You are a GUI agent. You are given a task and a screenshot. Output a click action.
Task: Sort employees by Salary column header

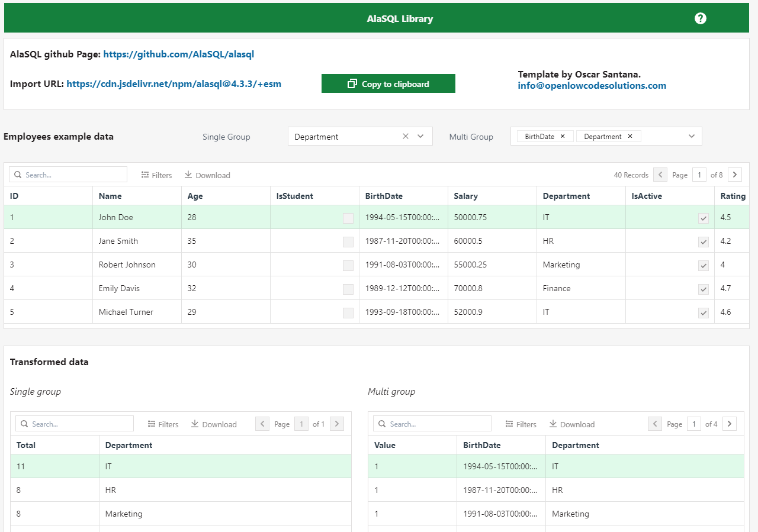click(465, 196)
